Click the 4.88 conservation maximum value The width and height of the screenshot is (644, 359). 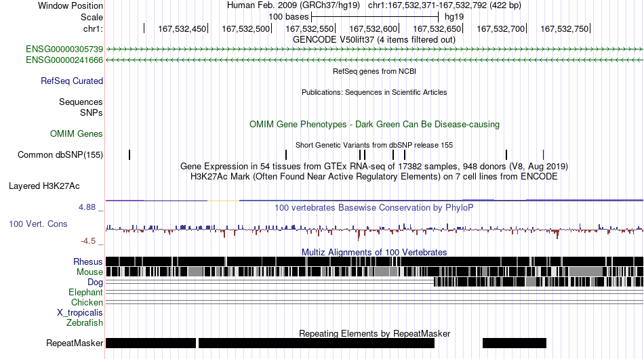click(x=87, y=207)
